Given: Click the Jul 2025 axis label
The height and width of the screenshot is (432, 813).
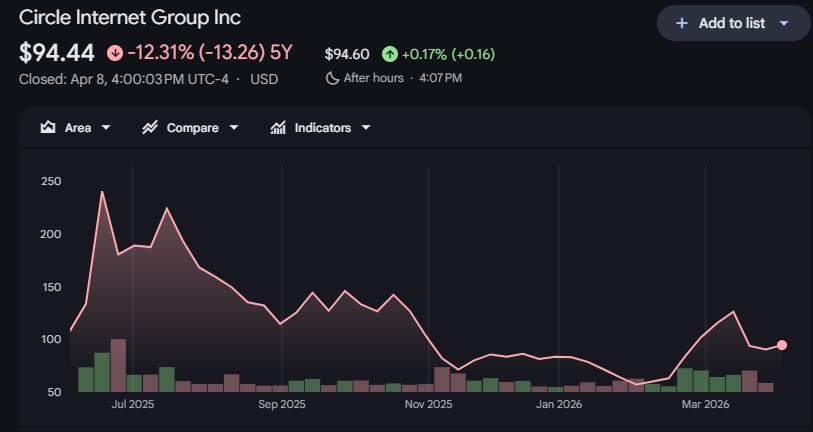Looking at the screenshot, I should 133,404.
